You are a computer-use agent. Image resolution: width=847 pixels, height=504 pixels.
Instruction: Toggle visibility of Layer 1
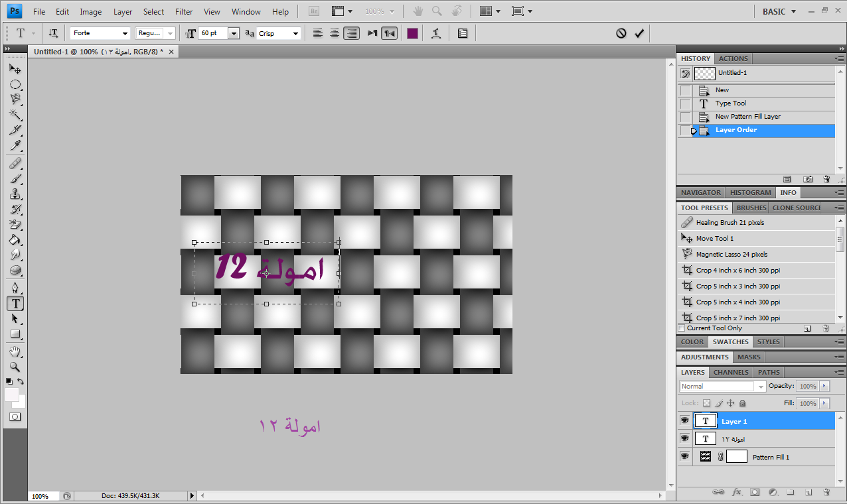(x=684, y=420)
